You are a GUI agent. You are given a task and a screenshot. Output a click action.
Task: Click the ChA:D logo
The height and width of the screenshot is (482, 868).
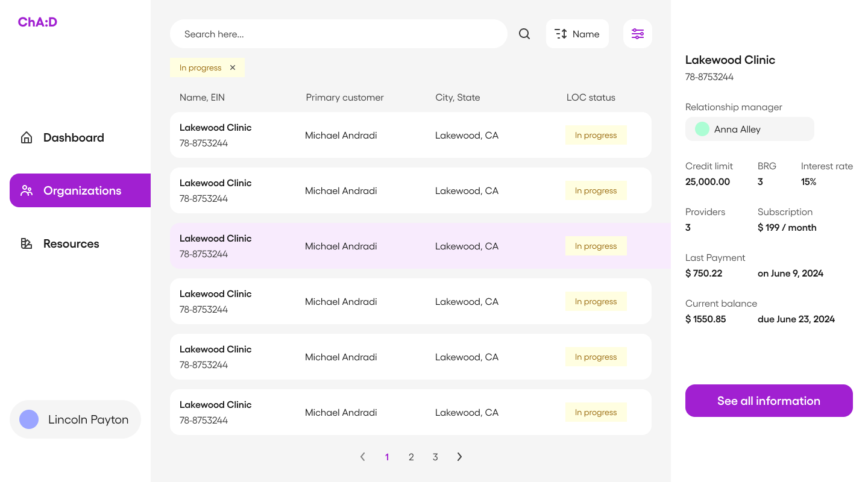tap(37, 22)
